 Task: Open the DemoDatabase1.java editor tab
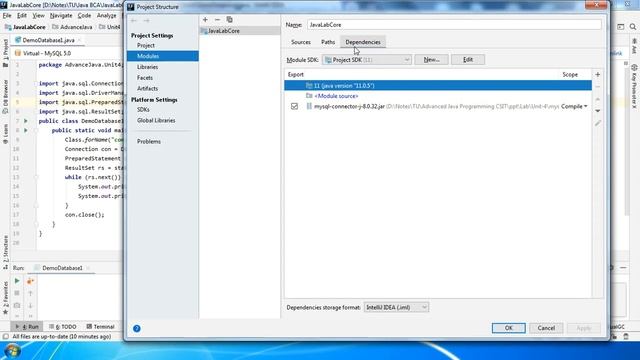48,40
